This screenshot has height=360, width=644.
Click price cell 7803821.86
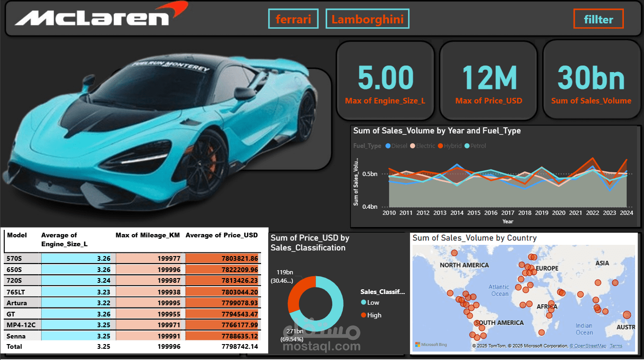[x=223, y=258]
